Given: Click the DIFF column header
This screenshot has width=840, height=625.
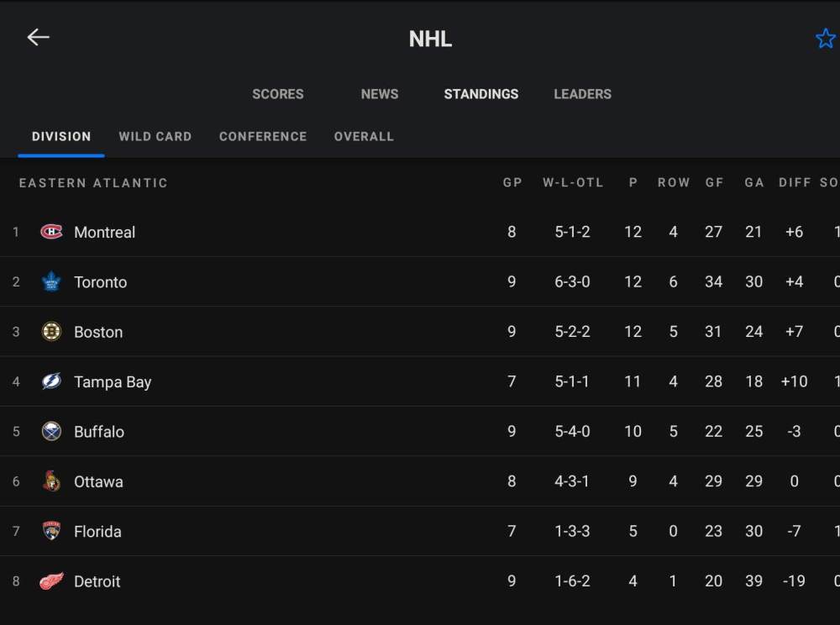Looking at the screenshot, I should point(795,182).
